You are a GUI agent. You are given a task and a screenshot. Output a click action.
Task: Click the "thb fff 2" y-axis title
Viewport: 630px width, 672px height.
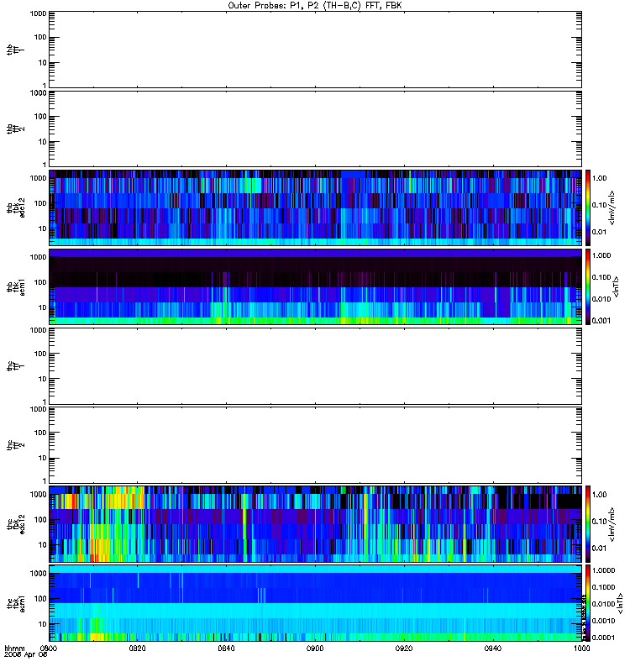tap(15, 129)
